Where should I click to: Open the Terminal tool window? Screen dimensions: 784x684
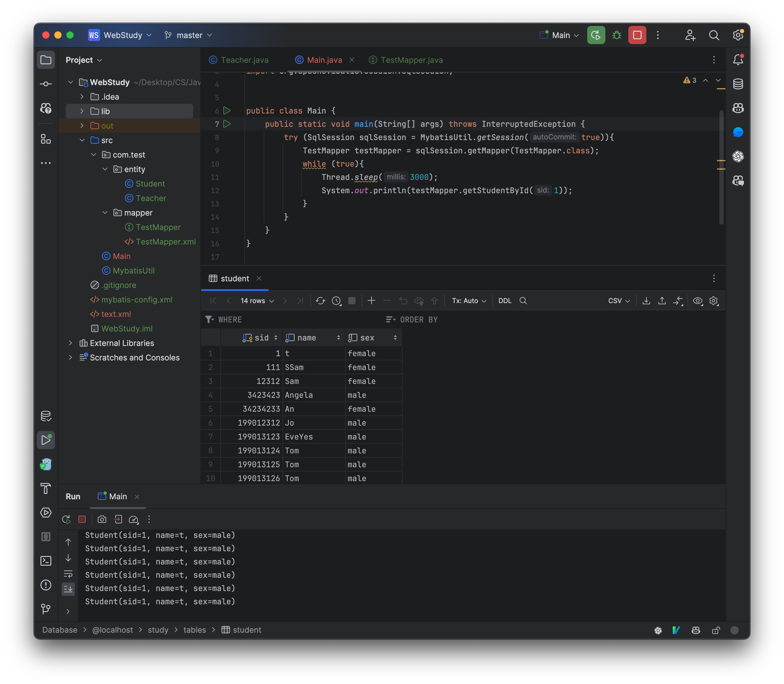46,560
